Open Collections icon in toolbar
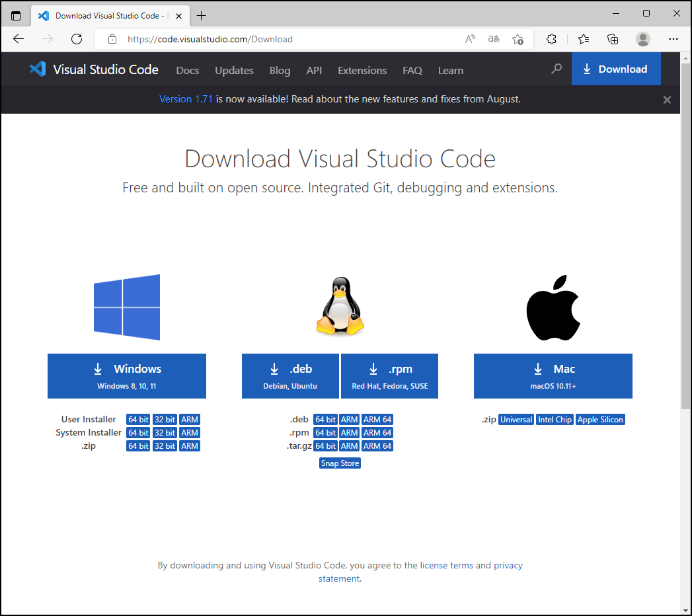Viewport: 692px width, 616px height. tap(613, 39)
